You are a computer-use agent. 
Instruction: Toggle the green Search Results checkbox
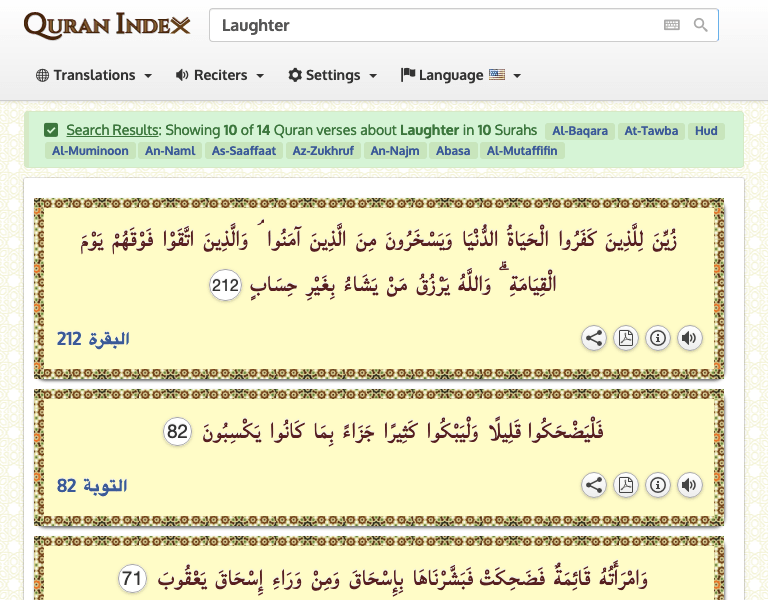tap(51, 130)
